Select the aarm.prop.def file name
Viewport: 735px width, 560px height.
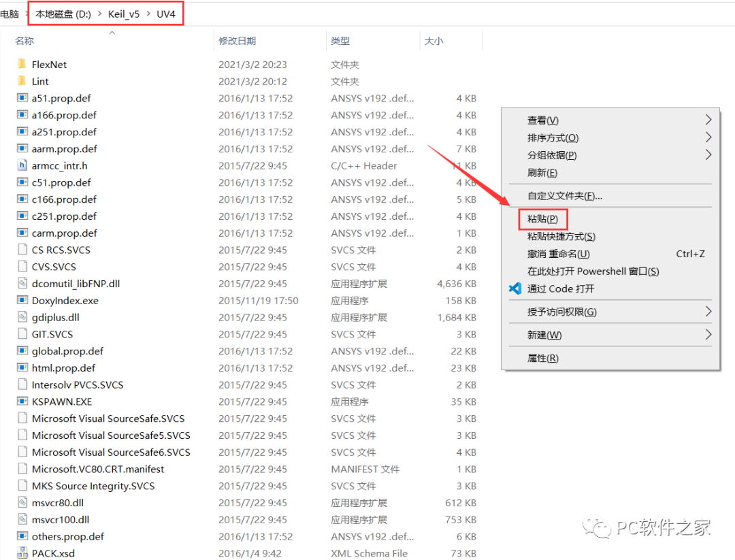pyautogui.click(x=64, y=149)
